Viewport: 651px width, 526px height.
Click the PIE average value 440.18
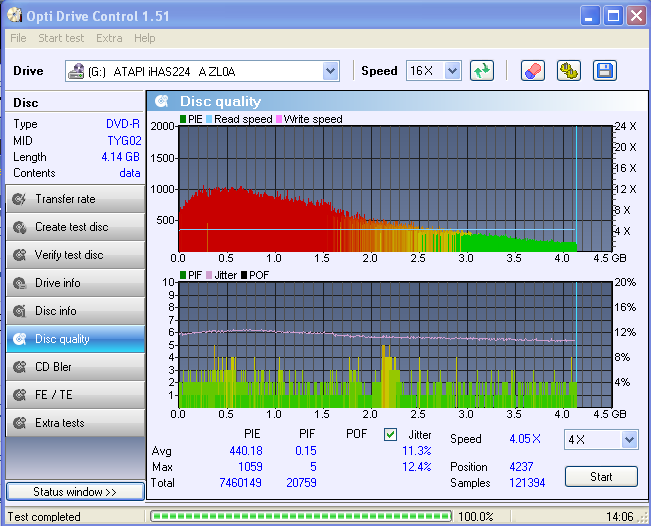click(246, 451)
